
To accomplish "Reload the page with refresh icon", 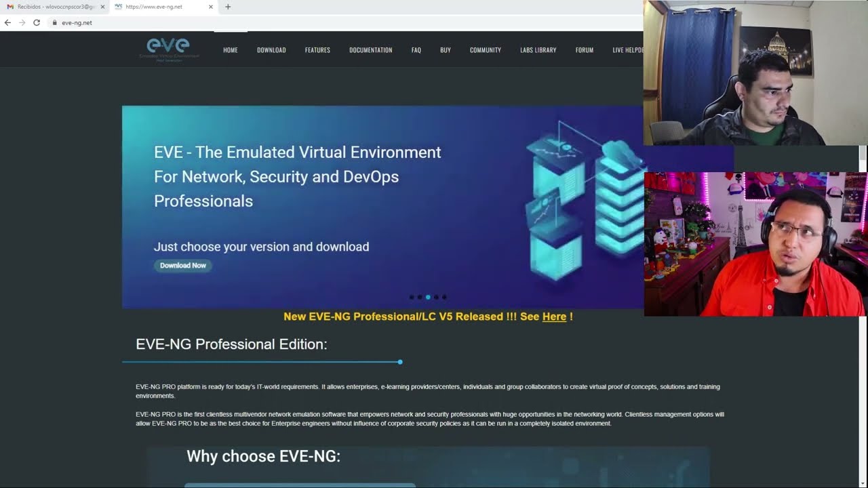I will [37, 22].
